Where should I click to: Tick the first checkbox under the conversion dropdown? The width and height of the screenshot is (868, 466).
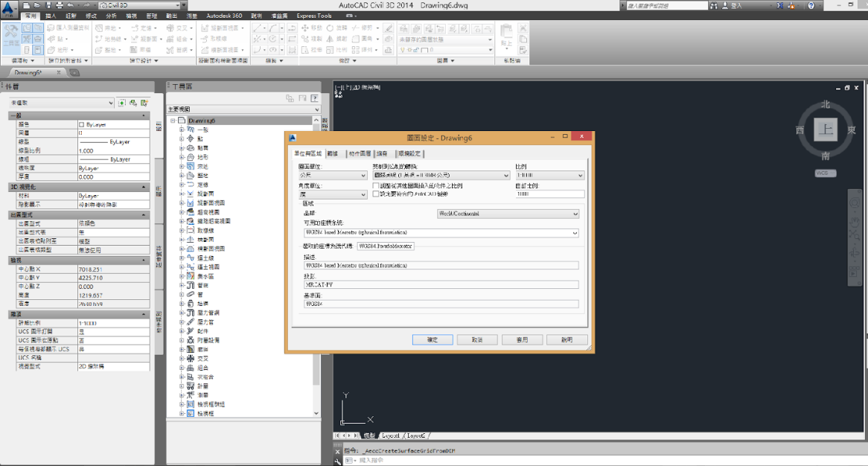(x=376, y=186)
